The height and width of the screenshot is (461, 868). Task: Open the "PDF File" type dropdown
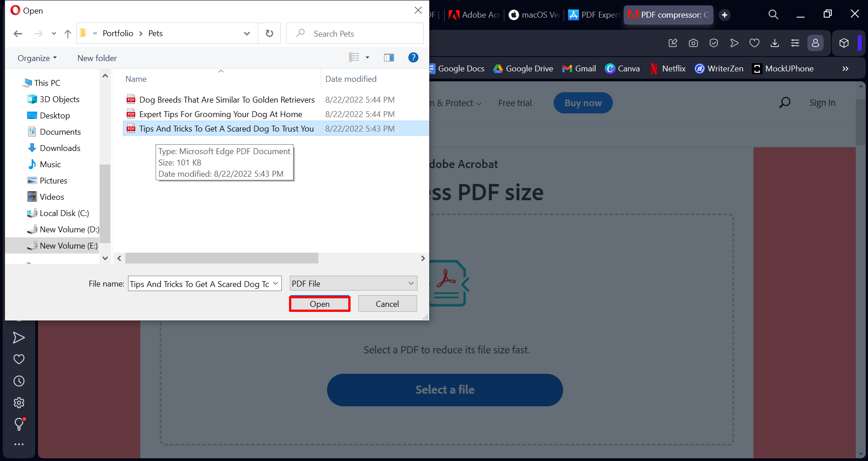click(x=353, y=283)
